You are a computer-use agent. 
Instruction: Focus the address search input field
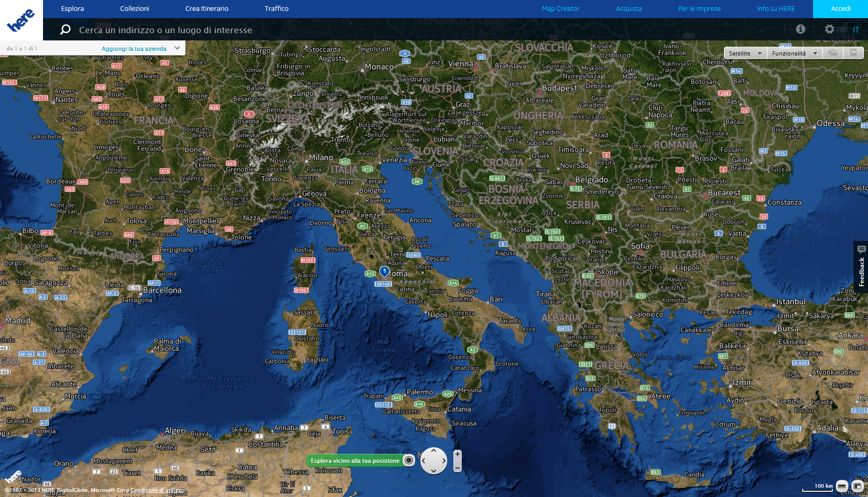(166, 30)
